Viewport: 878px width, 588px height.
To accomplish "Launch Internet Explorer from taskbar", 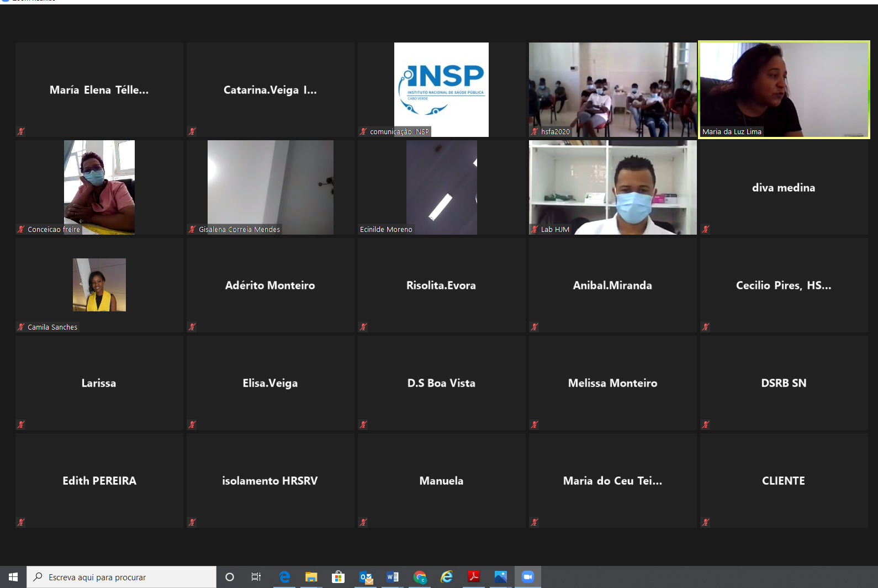I will [446, 577].
